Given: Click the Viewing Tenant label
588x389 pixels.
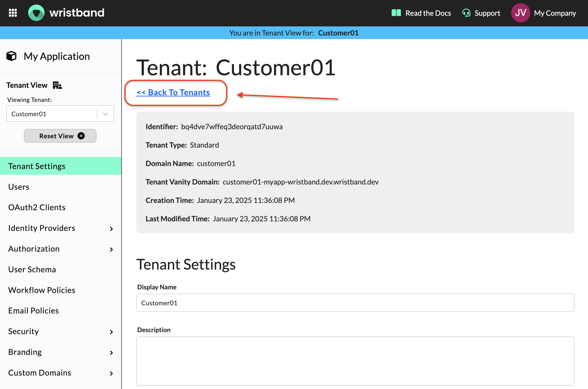Looking at the screenshot, I should coord(30,100).
